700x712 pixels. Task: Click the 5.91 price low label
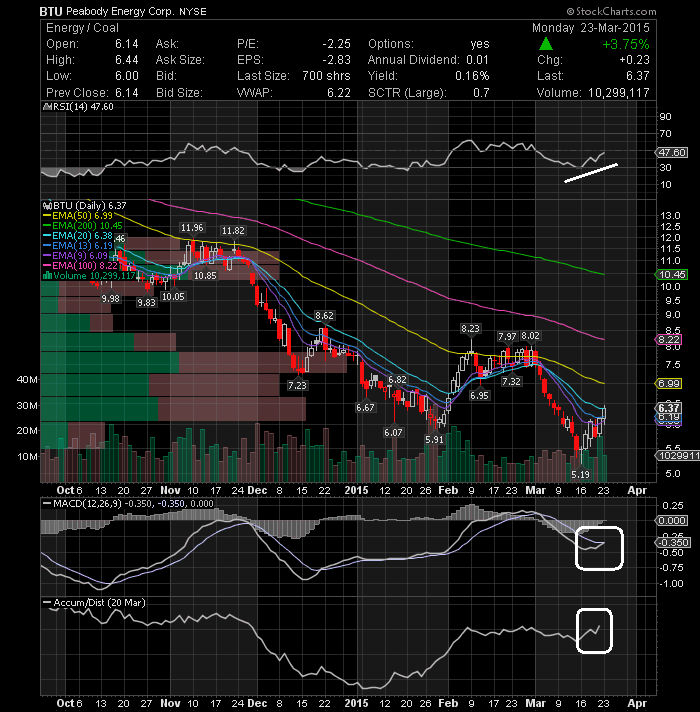pyautogui.click(x=434, y=439)
